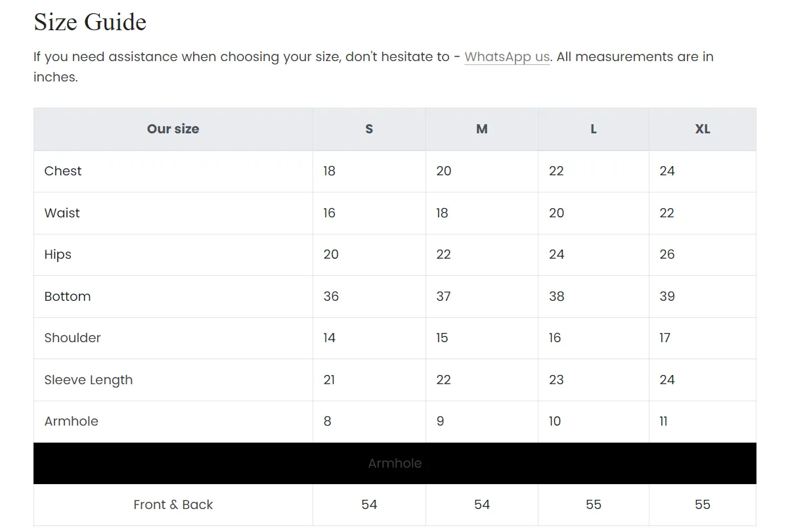Click the Sleeve Length row label
Viewport: 788px width, 532px height.
pos(89,380)
